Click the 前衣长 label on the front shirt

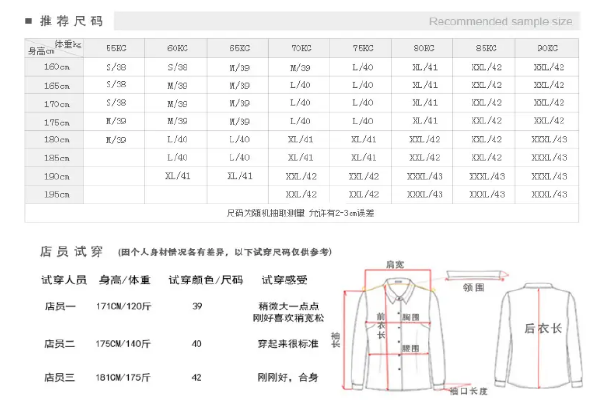click(x=381, y=326)
